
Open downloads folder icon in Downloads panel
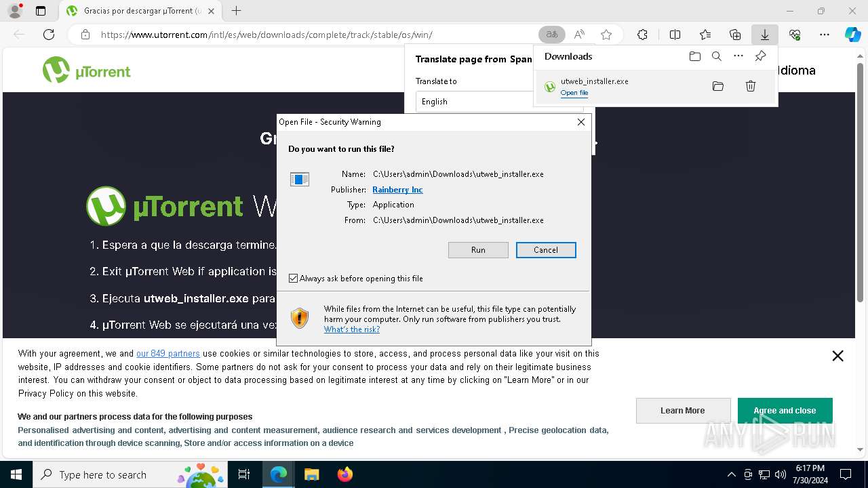(694, 56)
